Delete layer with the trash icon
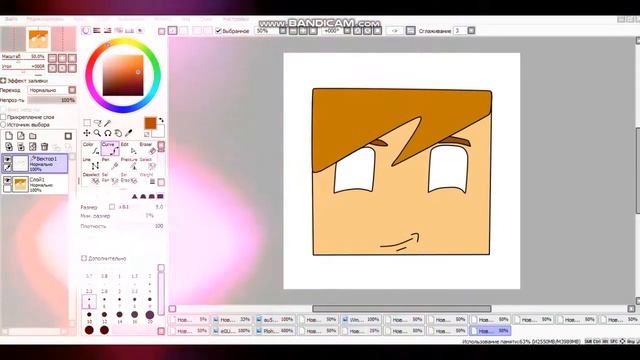 coord(44,147)
